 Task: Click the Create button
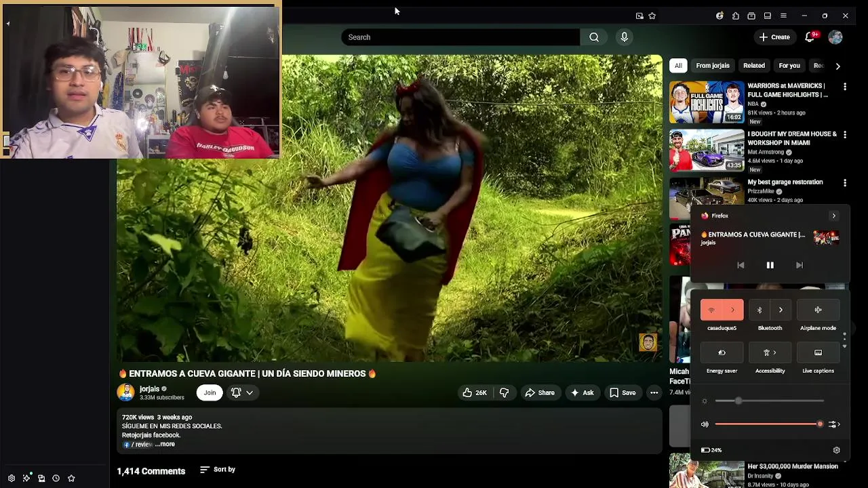coord(774,37)
